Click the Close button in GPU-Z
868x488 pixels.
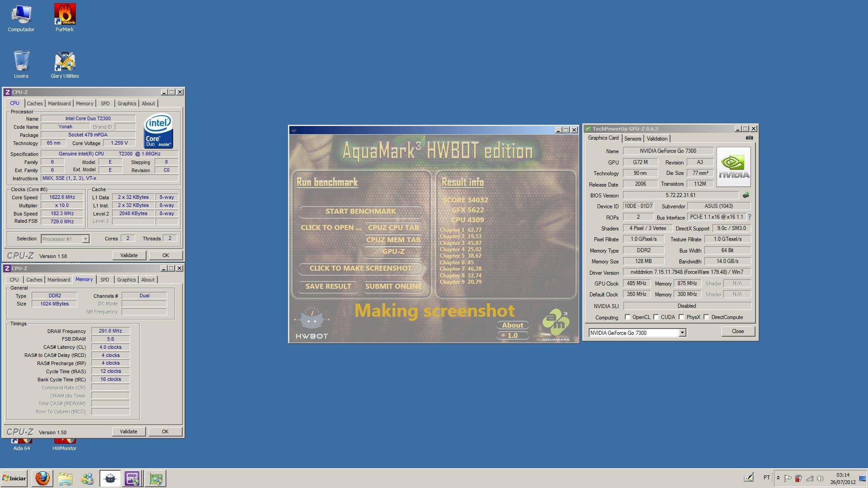[738, 331]
